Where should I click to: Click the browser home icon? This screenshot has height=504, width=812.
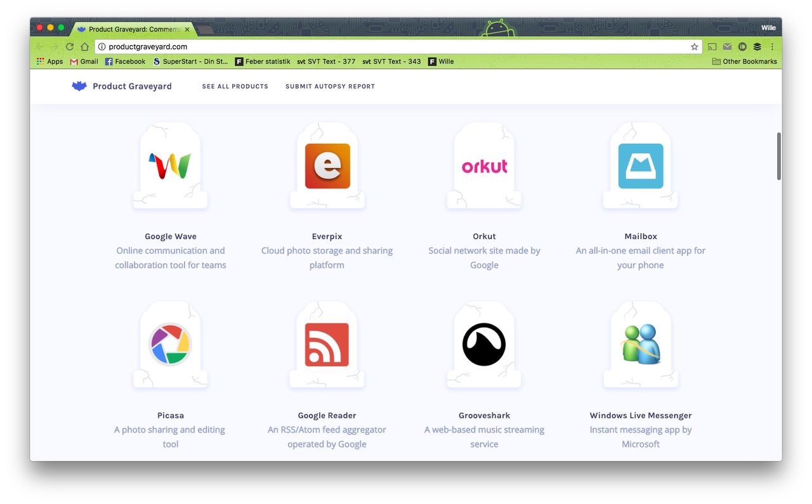[84, 47]
